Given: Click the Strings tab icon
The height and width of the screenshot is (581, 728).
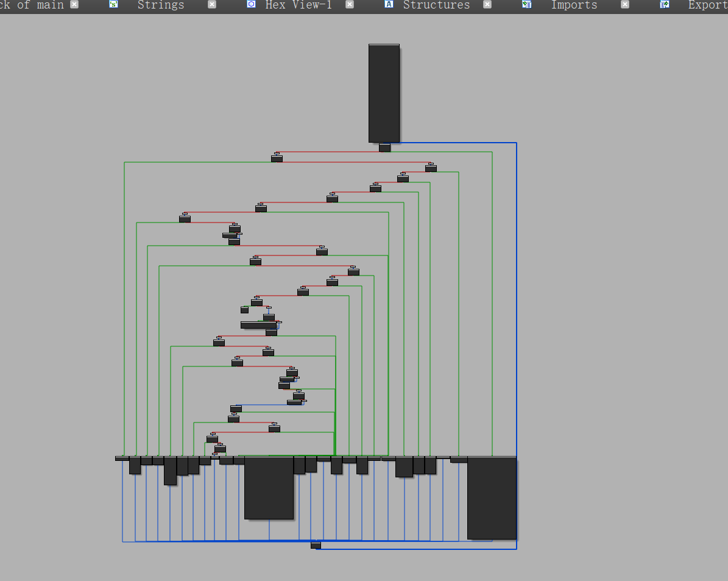Looking at the screenshot, I should point(113,4).
